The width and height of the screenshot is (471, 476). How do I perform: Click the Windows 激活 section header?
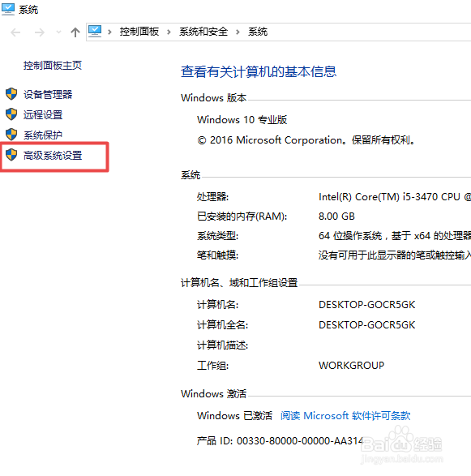tap(214, 394)
